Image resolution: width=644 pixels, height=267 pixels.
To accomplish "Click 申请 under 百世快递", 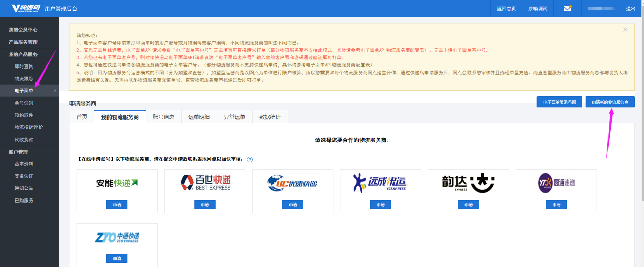I will [x=205, y=204].
